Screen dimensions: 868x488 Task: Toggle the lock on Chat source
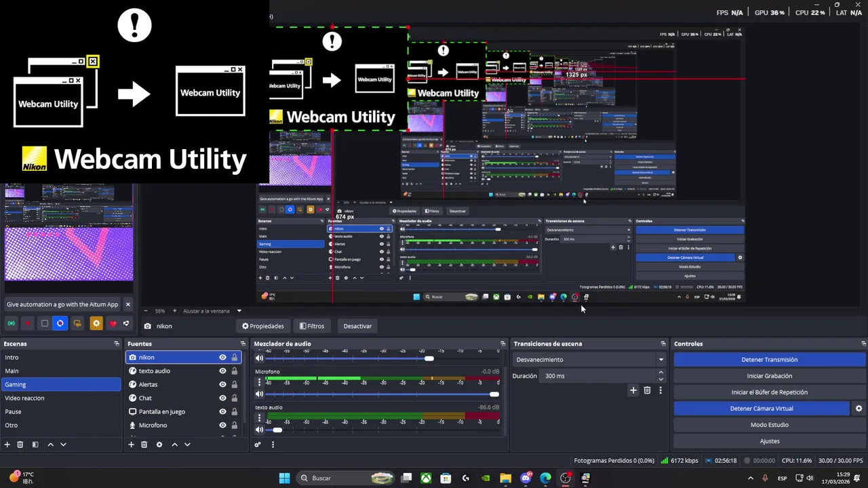pos(235,398)
